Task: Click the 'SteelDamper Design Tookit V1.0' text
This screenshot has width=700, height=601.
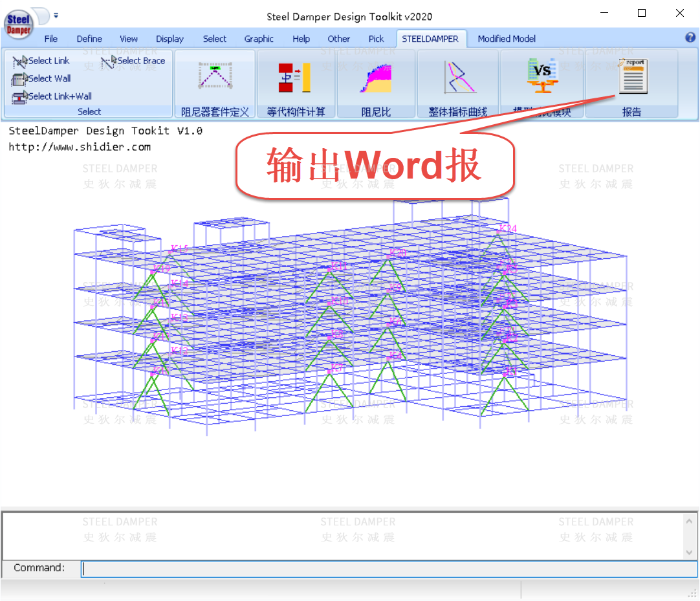Action: click(x=105, y=131)
